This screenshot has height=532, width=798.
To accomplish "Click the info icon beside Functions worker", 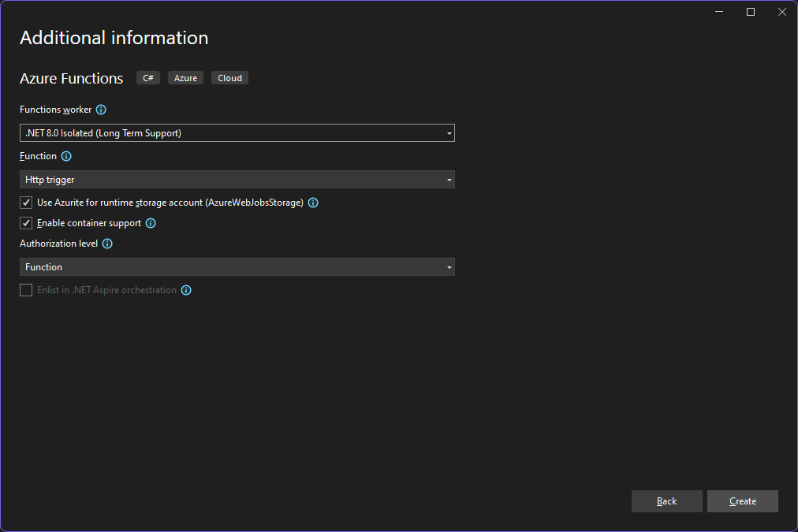I will (x=101, y=110).
